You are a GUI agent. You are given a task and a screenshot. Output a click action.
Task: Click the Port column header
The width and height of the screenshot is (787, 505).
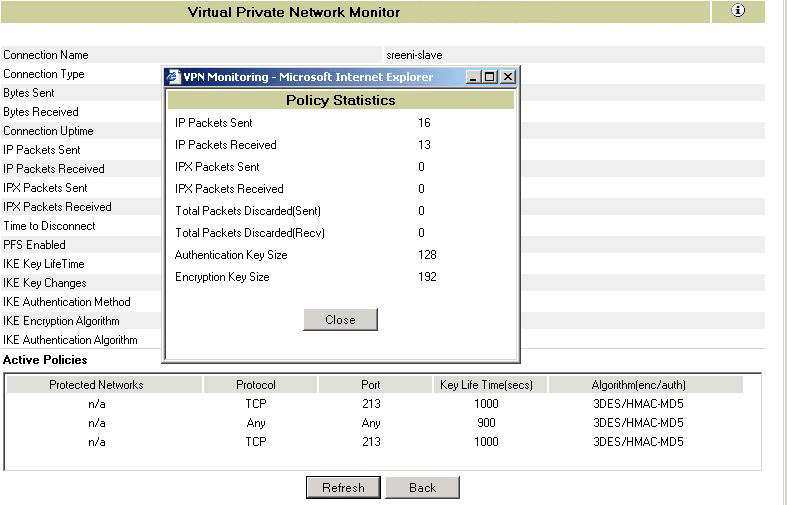(371, 384)
